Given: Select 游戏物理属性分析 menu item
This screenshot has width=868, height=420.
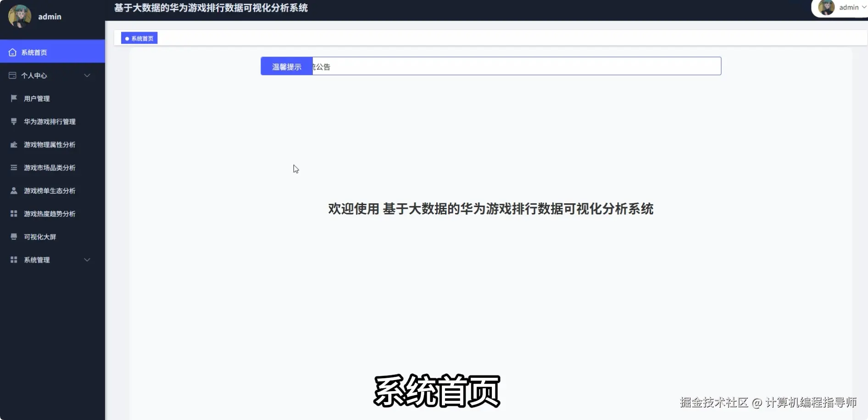Looking at the screenshot, I should pos(52,145).
